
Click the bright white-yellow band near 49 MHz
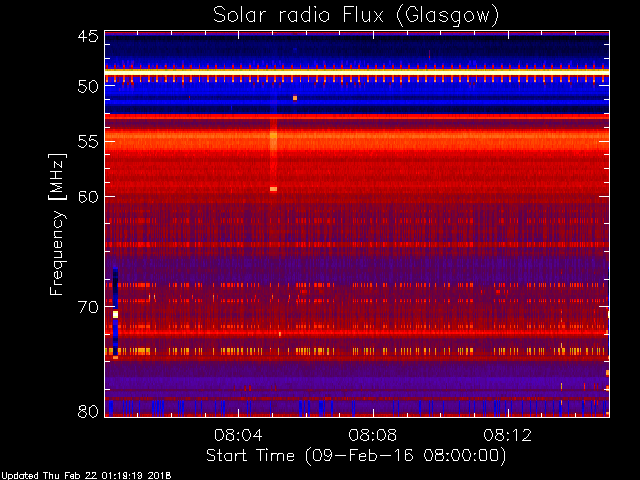[x=357, y=72]
